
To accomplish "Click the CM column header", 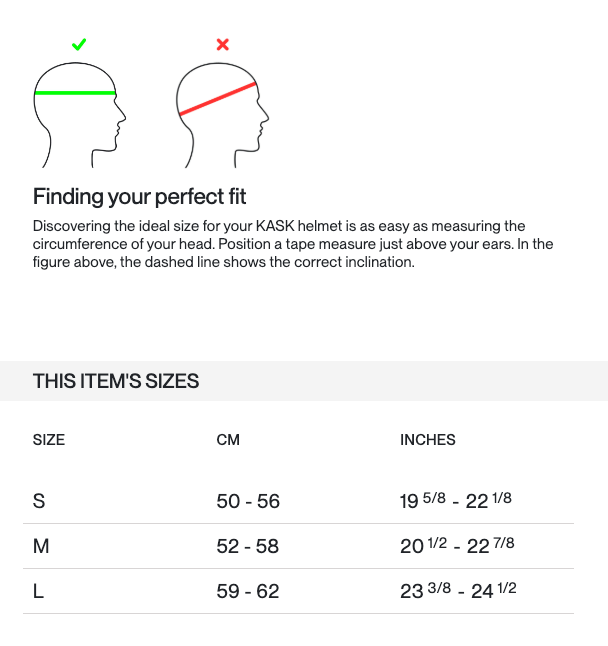I will (x=228, y=440).
